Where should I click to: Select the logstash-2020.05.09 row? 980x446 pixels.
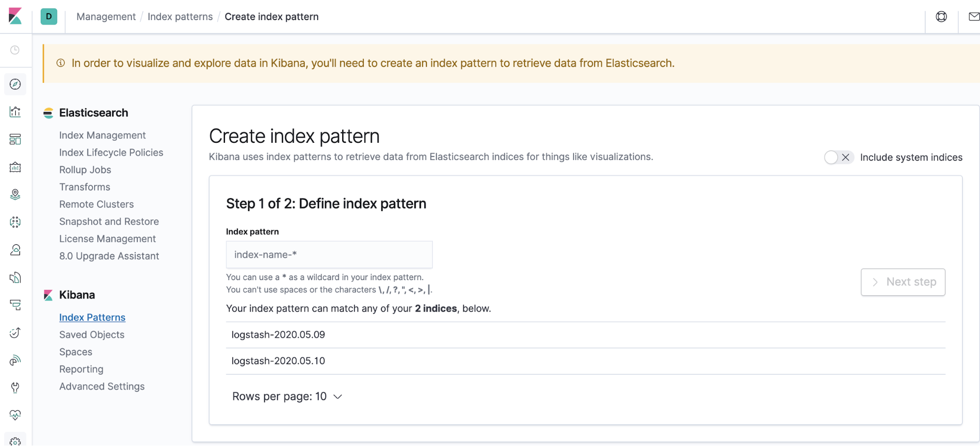585,335
